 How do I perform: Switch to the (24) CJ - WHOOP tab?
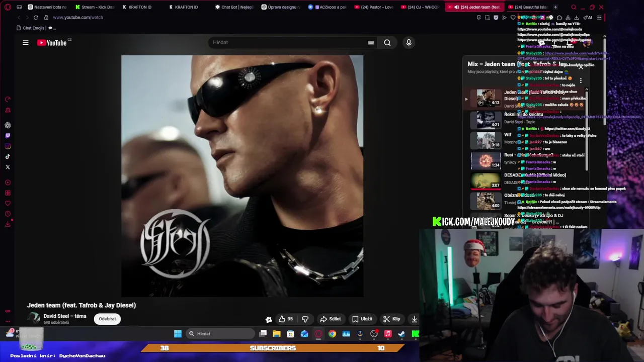point(421,7)
